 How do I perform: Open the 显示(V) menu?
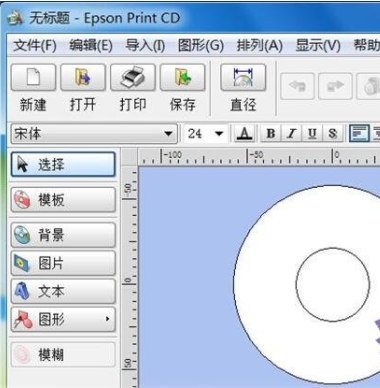point(318,45)
